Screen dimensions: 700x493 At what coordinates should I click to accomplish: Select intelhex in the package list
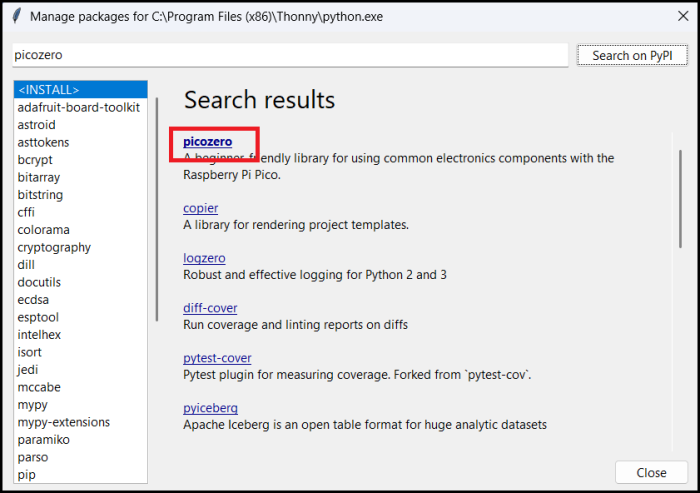click(81, 334)
